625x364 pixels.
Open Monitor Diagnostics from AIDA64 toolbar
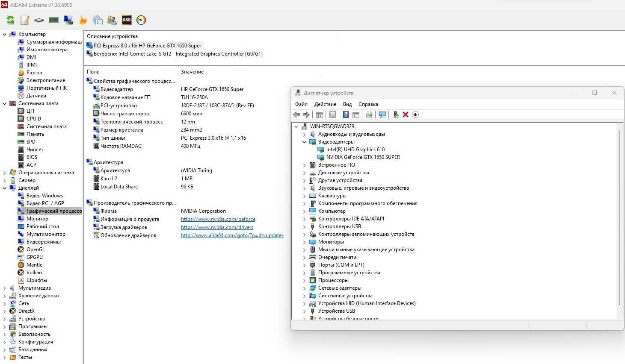point(68,20)
